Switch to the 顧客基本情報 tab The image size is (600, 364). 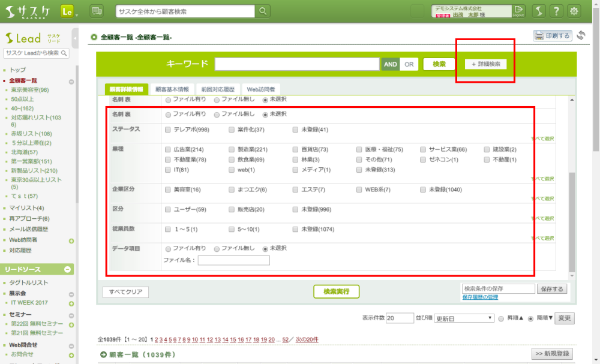(172, 89)
